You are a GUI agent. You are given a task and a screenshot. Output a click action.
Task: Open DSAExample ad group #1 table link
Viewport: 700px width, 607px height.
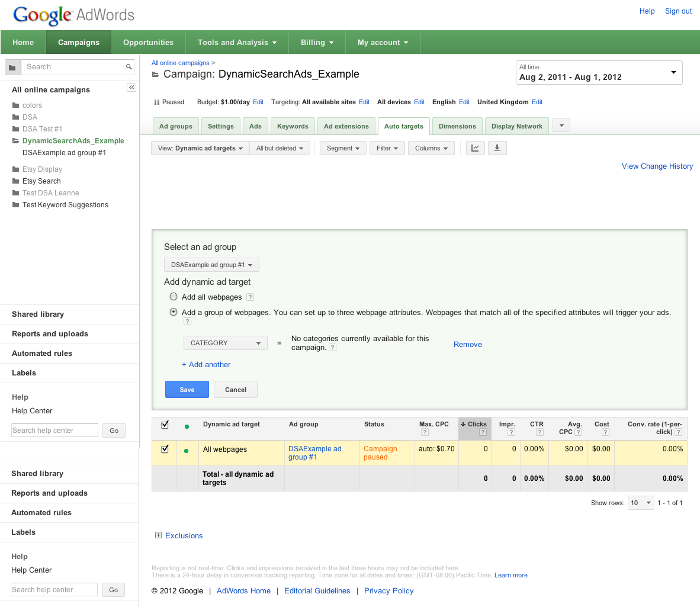(314, 453)
